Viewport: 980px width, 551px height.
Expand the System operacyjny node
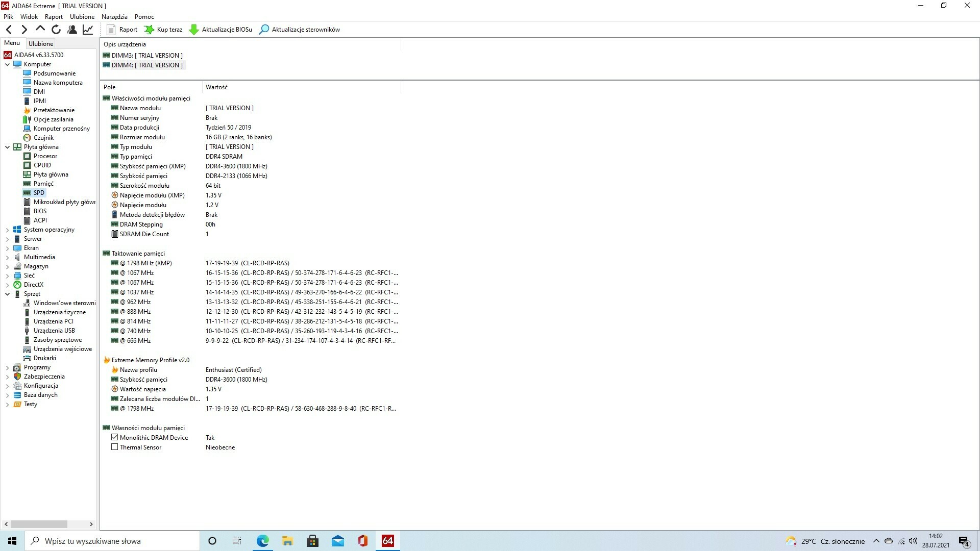tap(7, 230)
